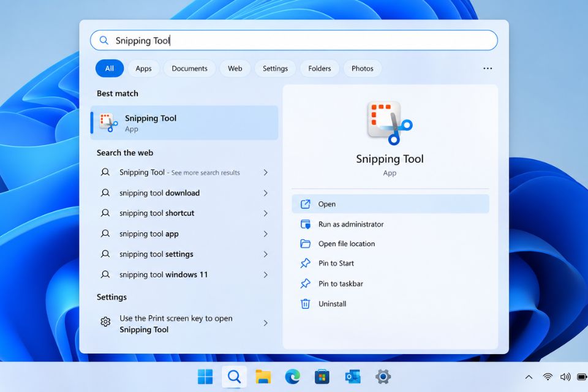
Task: Click the Open action's launch icon
Action: 305,204
